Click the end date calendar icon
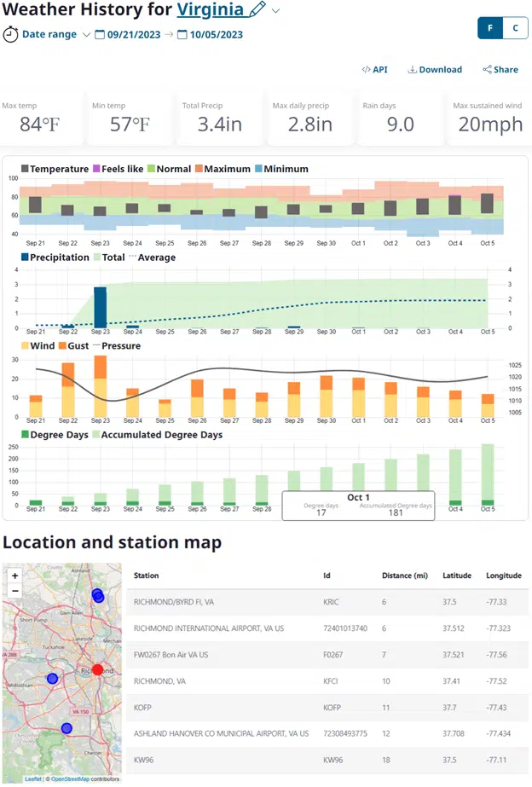The height and width of the screenshot is (787, 532). pyautogui.click(x=182, y=35)
